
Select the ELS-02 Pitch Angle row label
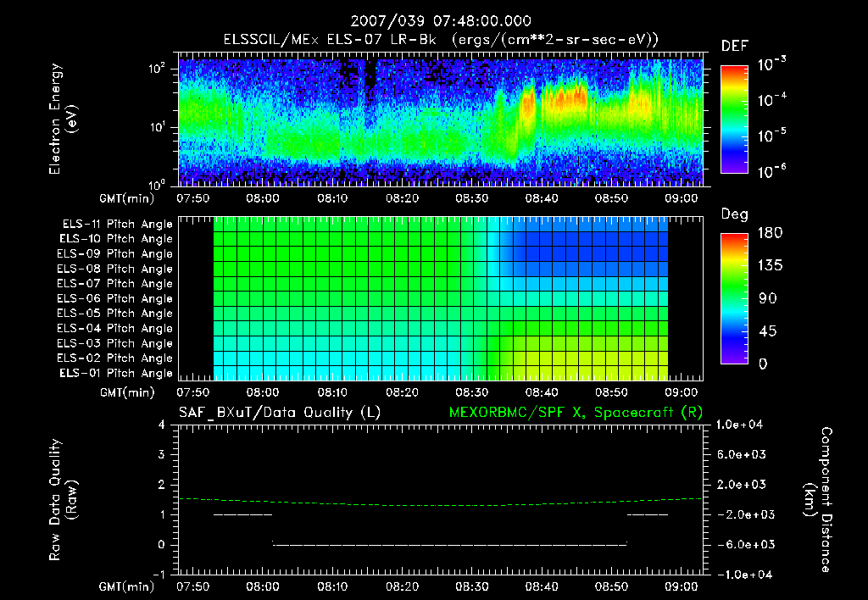click(115, 358)
